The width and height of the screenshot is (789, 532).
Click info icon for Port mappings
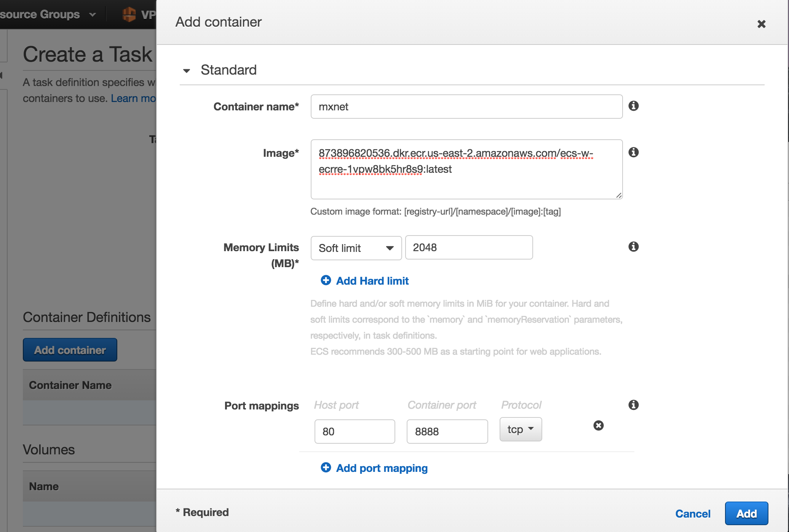tap(633, 405)
